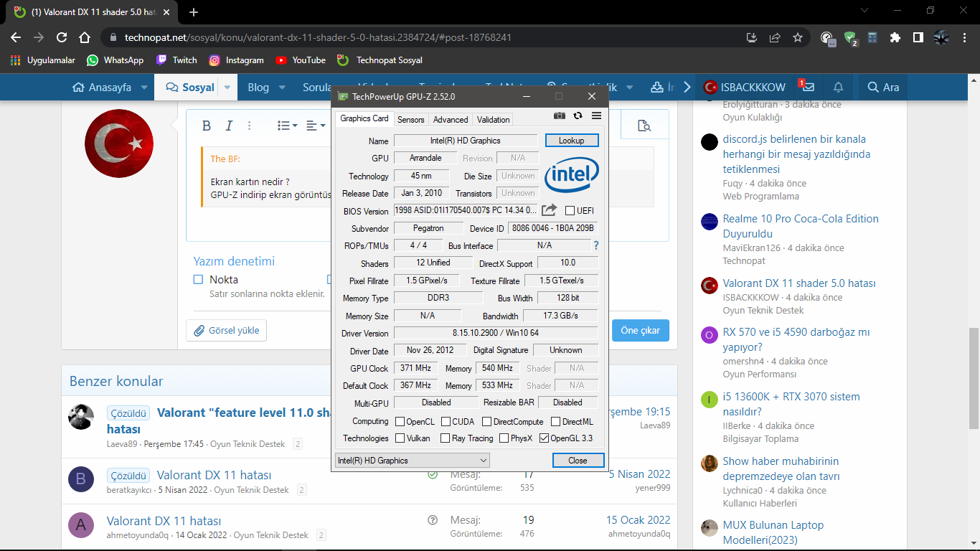Enable the Nokta spell-check checkbox
The image size is (980, 551).
tap(198, 280)
